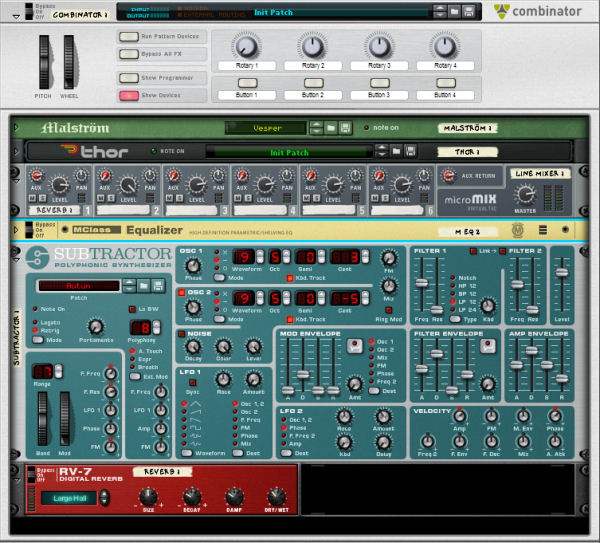Click the 'REVERB 1' label on RV-7
Viewport: 600px width, 543px height.
coord(162,472)
